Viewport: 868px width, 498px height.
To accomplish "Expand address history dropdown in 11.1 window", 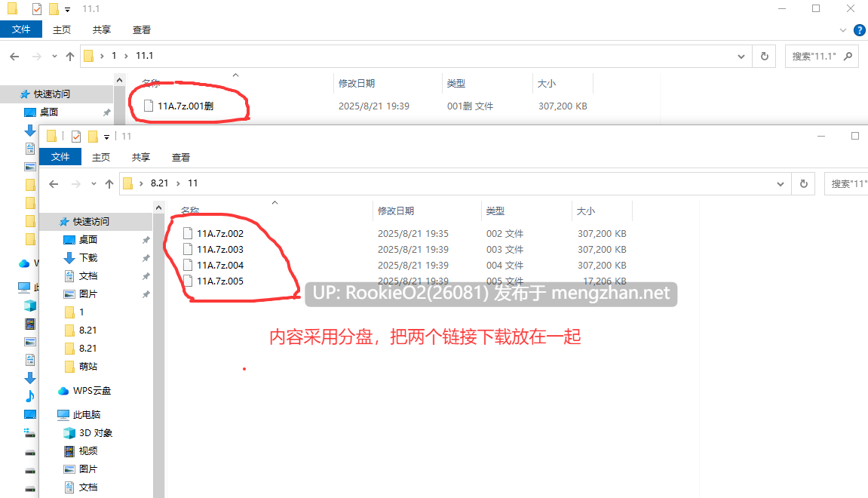I will point(741,57).
